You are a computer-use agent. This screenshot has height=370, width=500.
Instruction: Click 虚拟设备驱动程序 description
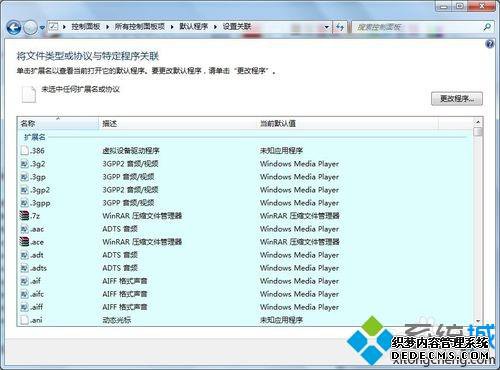[x=131, y=151]
